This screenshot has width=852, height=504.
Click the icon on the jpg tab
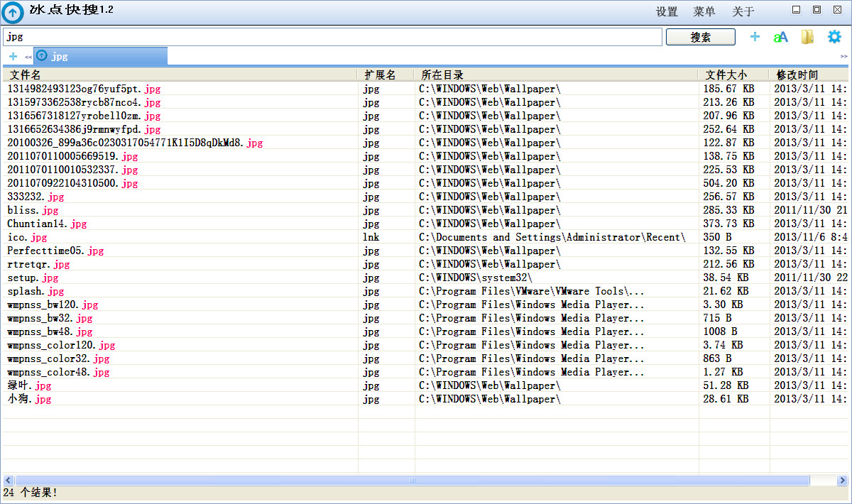[x=42, y=55]
